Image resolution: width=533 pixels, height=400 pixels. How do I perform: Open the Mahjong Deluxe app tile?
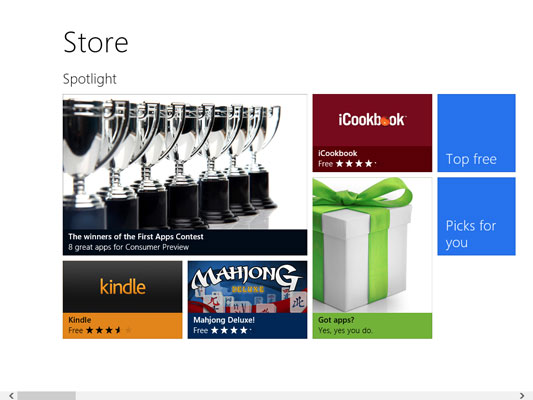tap(247, 300)
